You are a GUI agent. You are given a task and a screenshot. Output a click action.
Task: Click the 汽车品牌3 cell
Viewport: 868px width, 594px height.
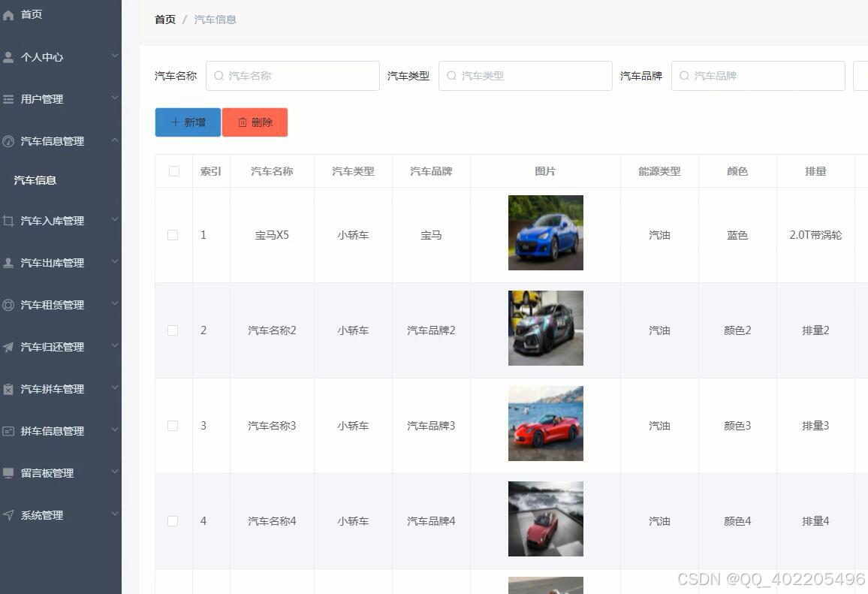[431, 426]
